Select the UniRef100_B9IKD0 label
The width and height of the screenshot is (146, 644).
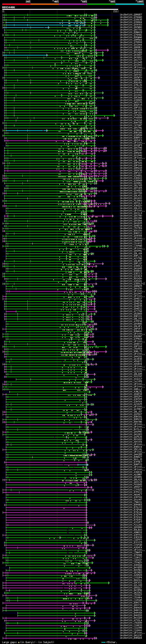click(131, 278)
